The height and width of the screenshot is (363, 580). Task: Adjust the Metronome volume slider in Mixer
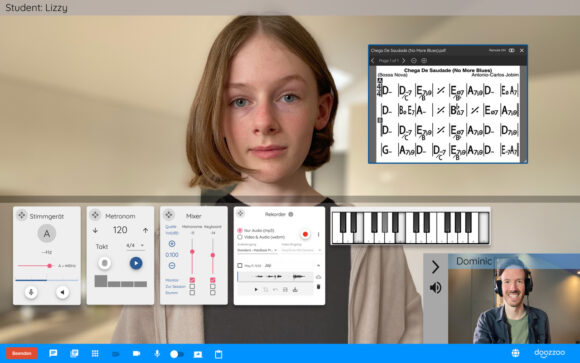pyautogui.click(x=192, y=255)
